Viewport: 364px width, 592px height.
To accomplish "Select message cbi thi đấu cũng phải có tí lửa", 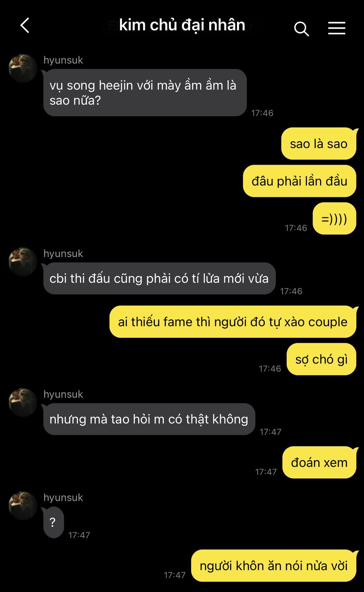I will [159, 278].
